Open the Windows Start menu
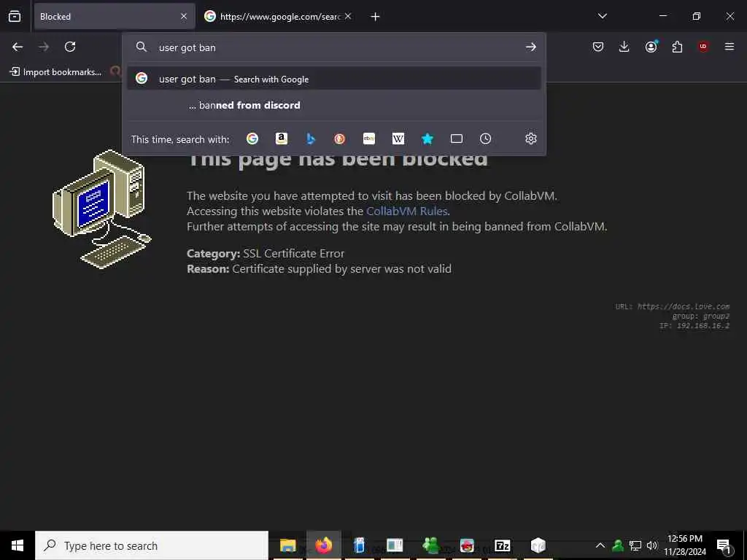Screen dimensions: 747x560 [x=18, y=545]
